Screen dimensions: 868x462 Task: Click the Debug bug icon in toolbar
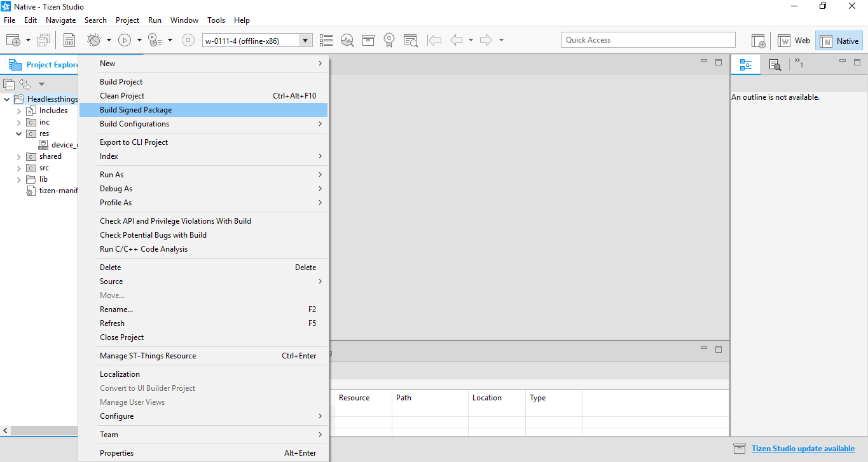click(x=94, y=40)
